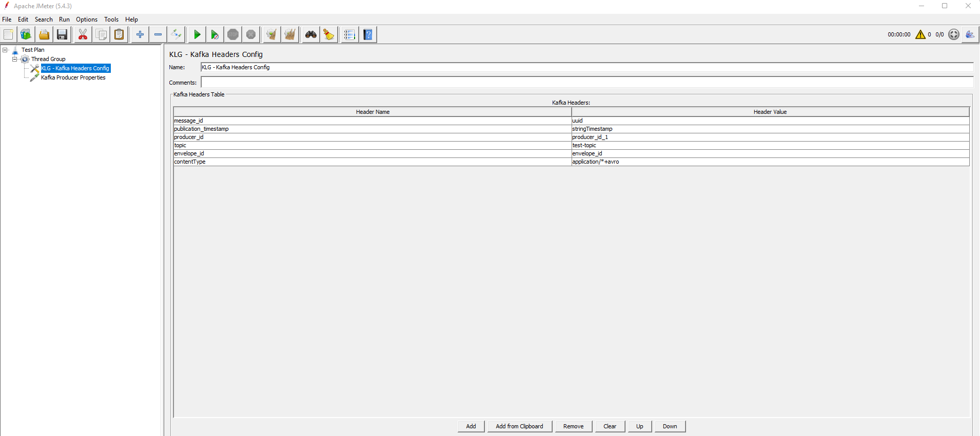Viewport: 980px width, 436px height.
Task: Click the Comments input field
Action: point(587,82)
